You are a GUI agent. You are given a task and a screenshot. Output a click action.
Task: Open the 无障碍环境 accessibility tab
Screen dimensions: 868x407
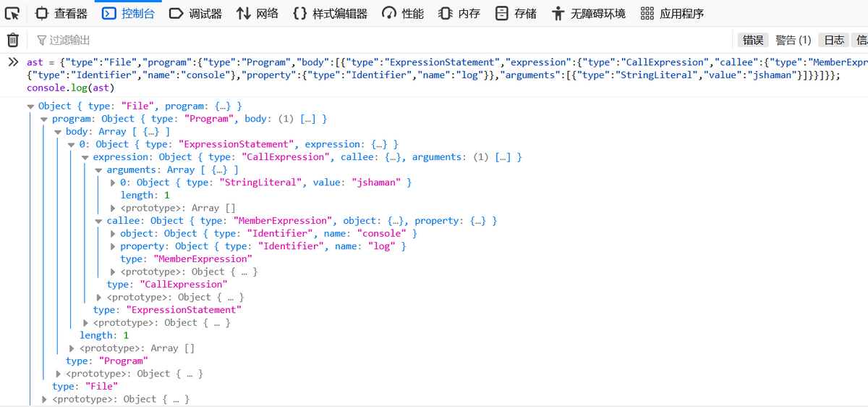588,13
